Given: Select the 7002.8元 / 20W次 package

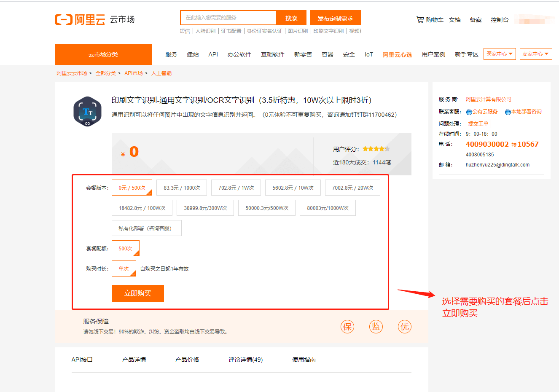Looking at the screenshot, I should (x=352, y=188).
